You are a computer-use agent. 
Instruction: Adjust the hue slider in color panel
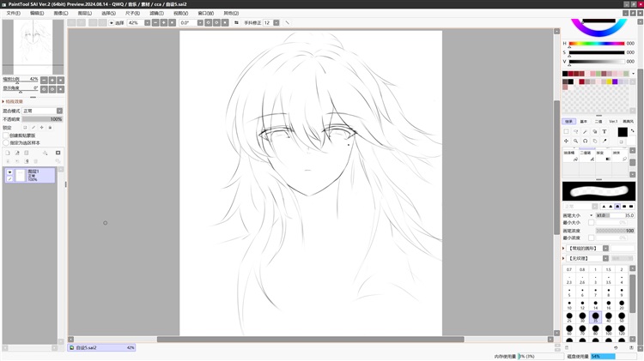coord(596,44)
